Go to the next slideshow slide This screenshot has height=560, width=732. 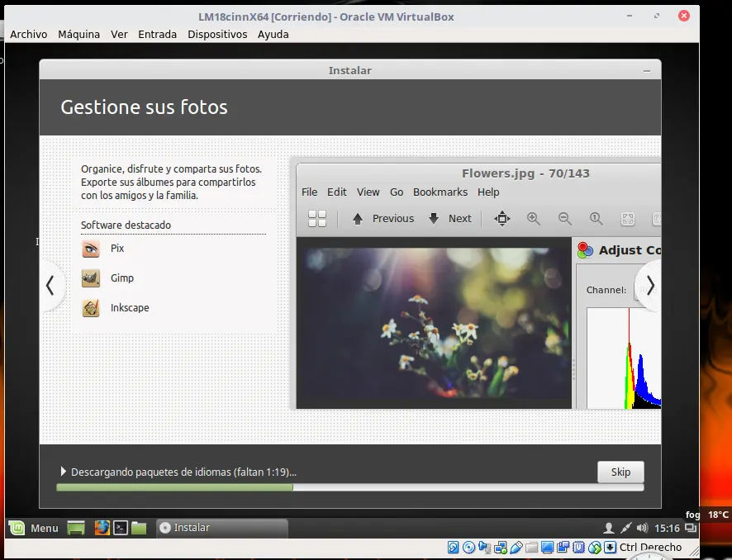click(x=650, y=285)
